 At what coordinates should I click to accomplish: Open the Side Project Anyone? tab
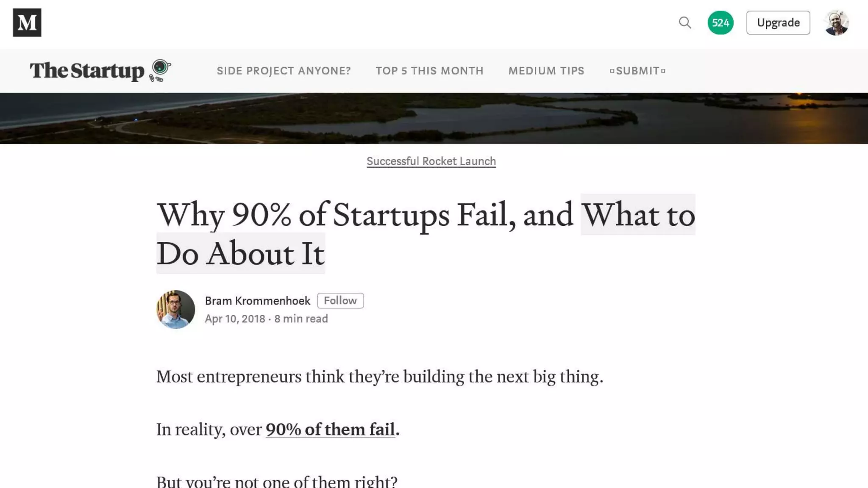284,71
